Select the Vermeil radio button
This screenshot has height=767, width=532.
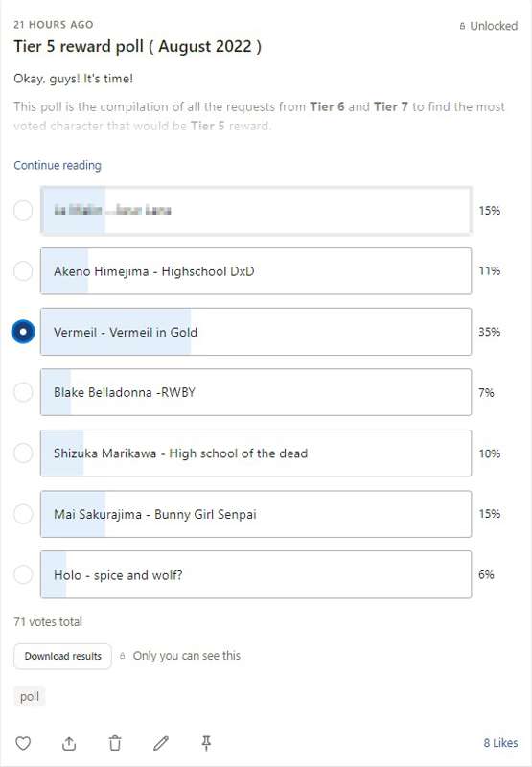pyautogui.click(x=23, y=332)
